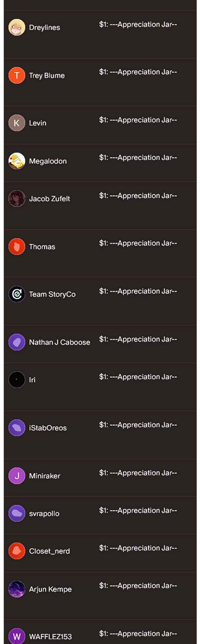Click Levin's brown K avatar
Viewport: 202px width, 644px height.
click(17, 123)
